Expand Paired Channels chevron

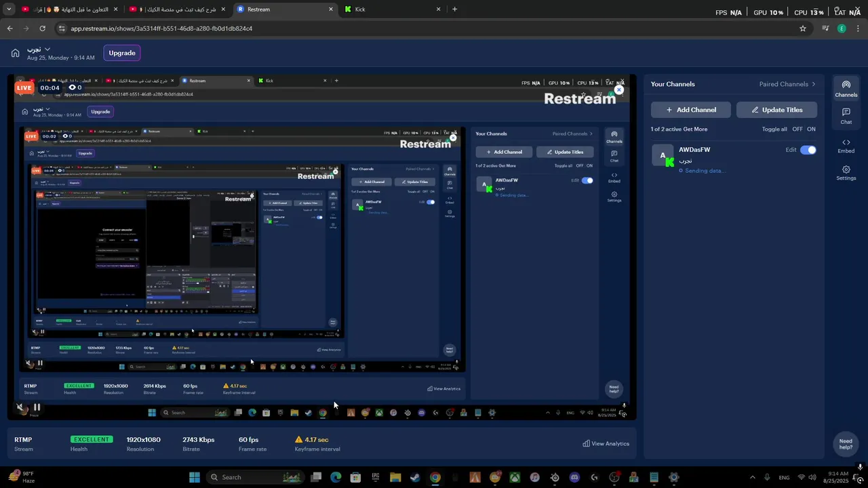click(x=814, y=84)
